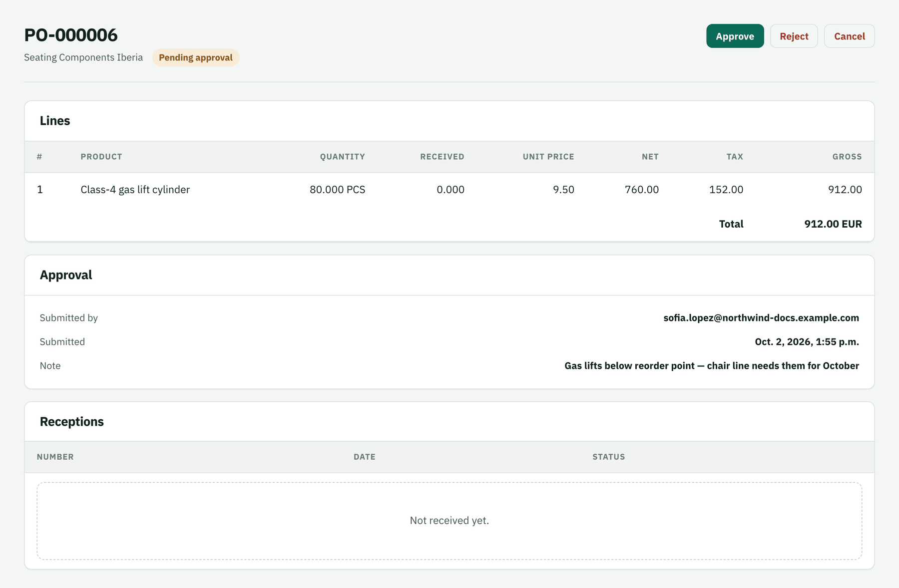Click the total 912.00 EUR
899x588 pixels.
[833, 224]
